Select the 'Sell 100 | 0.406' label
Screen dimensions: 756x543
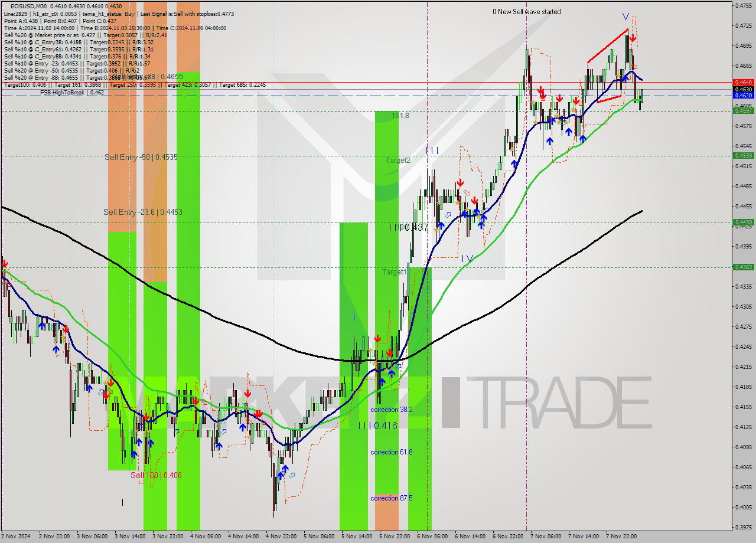coord(156,475)
